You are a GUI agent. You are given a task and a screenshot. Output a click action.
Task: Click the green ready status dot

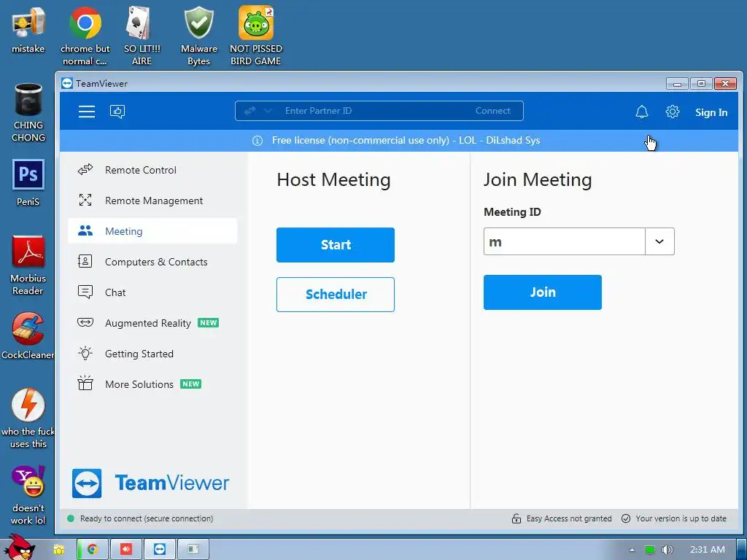pyautogui.click(x=71, y=518)
